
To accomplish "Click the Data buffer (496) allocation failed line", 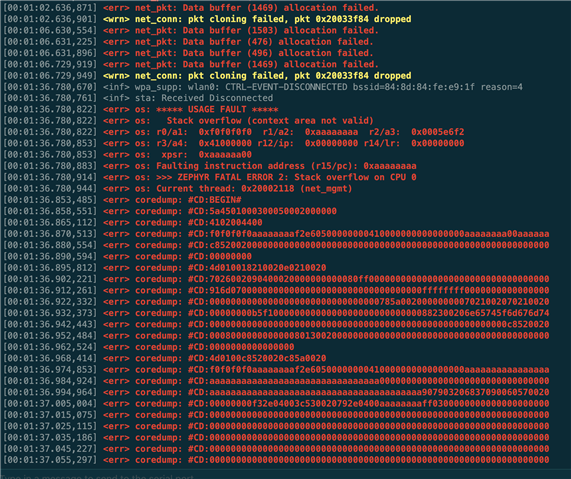I will click(x=188, y=53).
